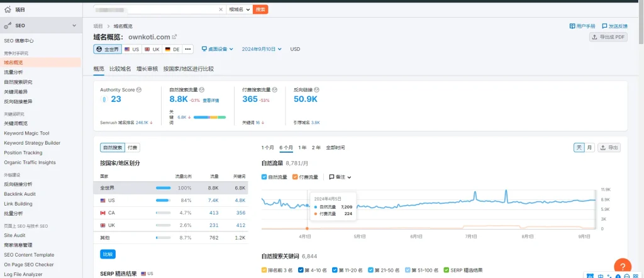Select 全部时间 time range

pyautogui.click(x=335, y=147)
